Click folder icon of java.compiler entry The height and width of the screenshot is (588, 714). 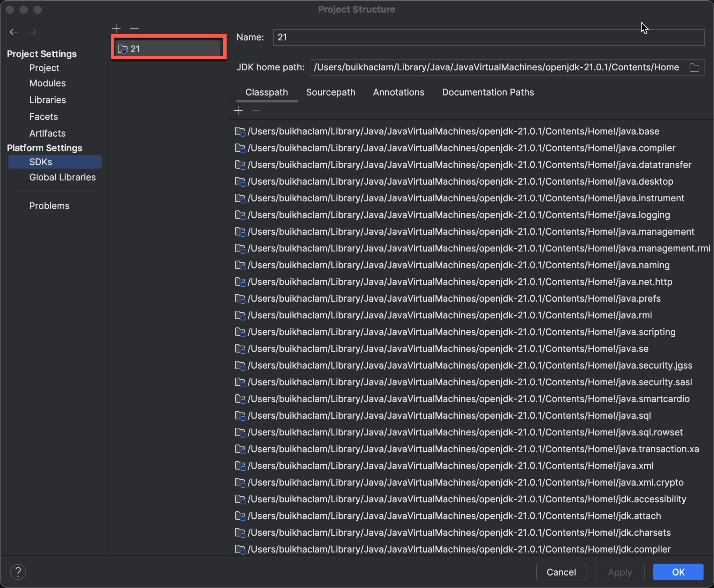[240, 148]
